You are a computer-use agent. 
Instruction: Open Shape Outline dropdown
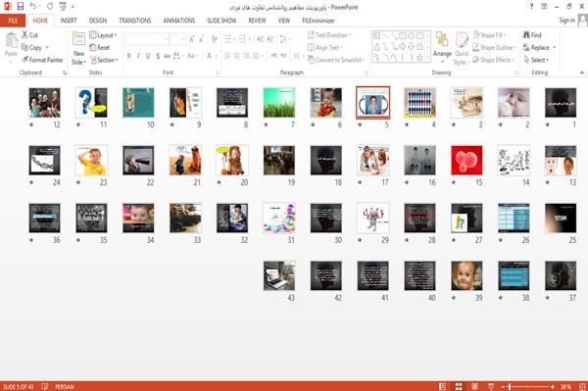click(494, 47)
